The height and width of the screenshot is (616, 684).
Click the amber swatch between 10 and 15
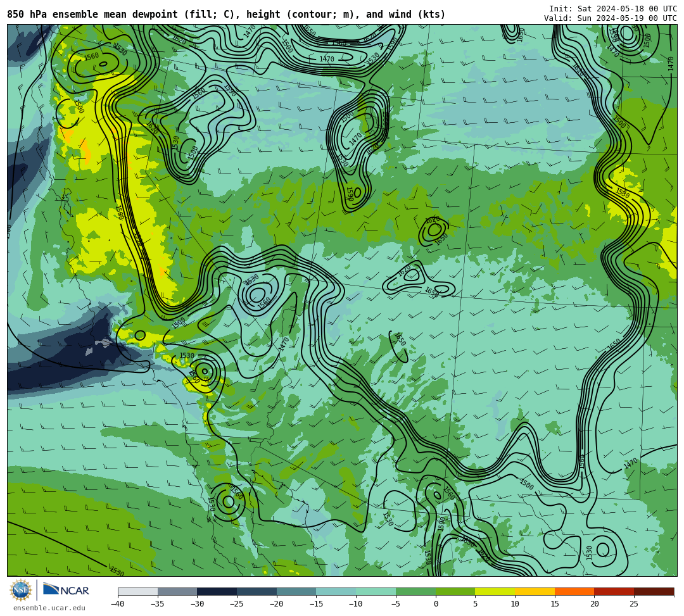[x=535, y=591]
